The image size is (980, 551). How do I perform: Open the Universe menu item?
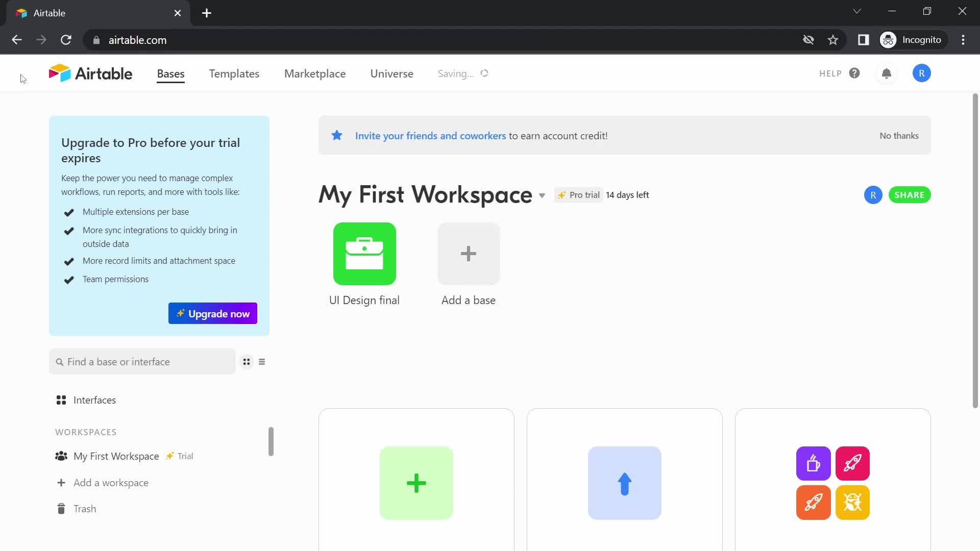[x=391, y=73]
